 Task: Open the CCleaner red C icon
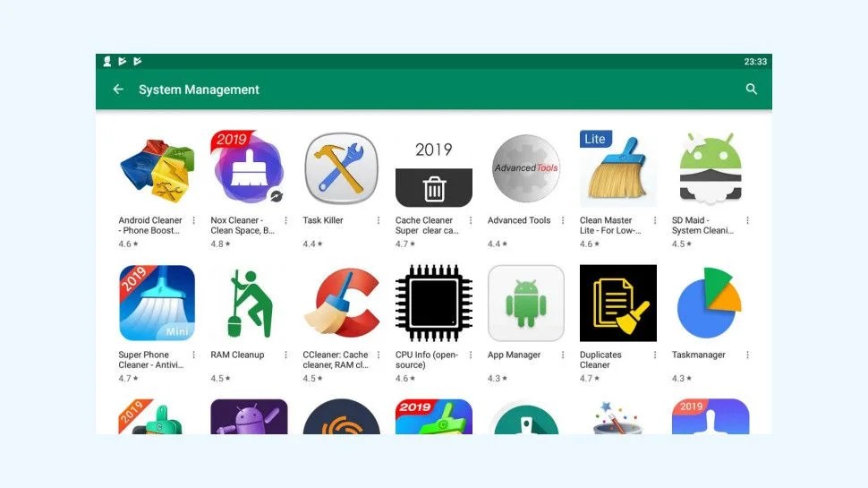point(342,303)
